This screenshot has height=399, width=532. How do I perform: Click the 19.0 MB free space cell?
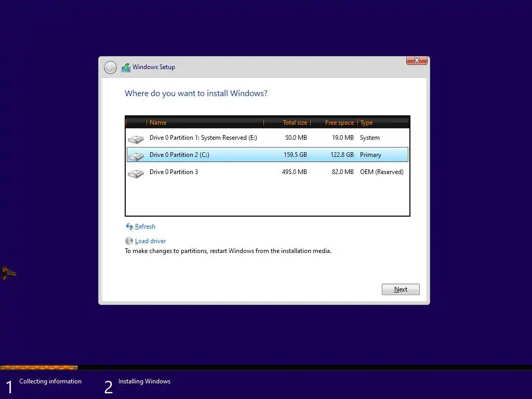(343, 138)
